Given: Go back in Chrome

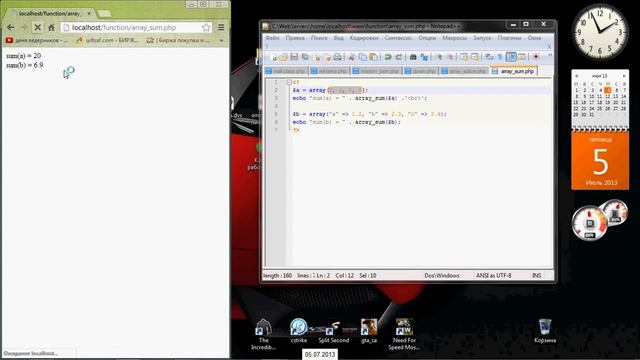Looking at the screenshot, I should point(11,27).
